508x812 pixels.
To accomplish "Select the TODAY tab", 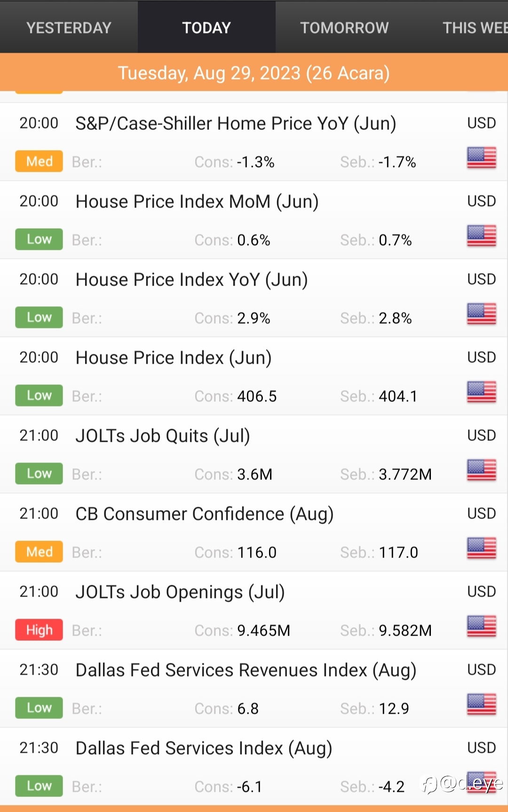I will point(206,28).
